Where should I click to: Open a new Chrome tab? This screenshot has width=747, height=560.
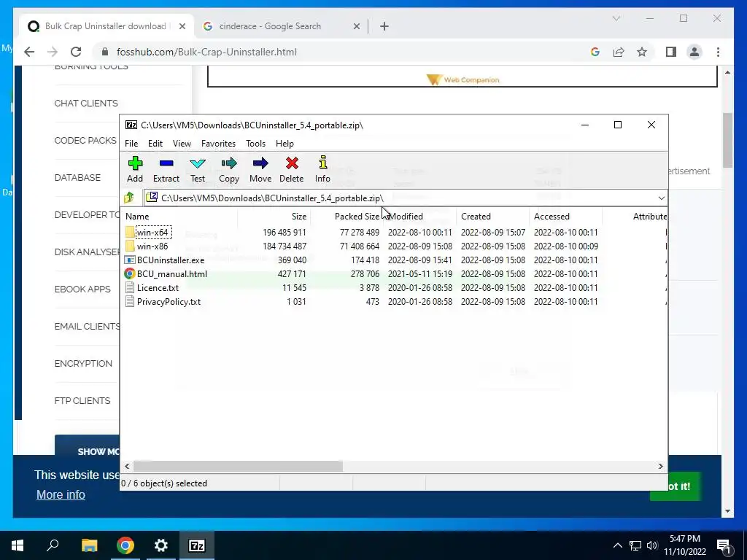point(384,26)
